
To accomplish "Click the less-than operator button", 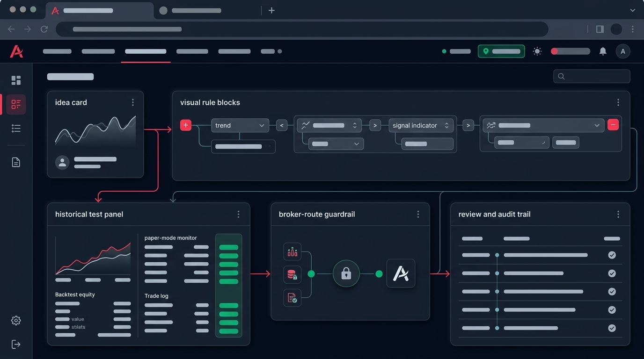I will pyautogui.click(x=281, y=125).
